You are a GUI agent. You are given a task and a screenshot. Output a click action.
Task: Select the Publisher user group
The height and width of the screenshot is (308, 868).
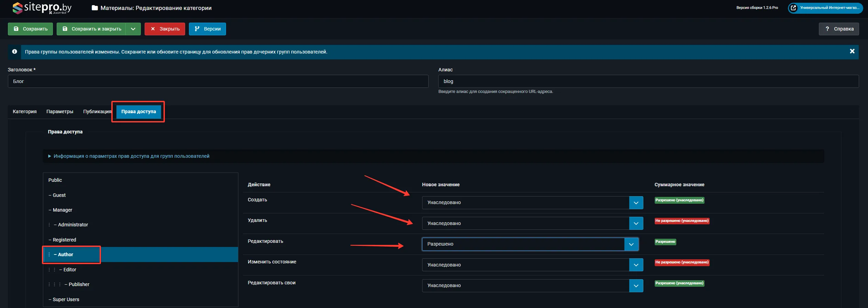[x=79, y=284]
